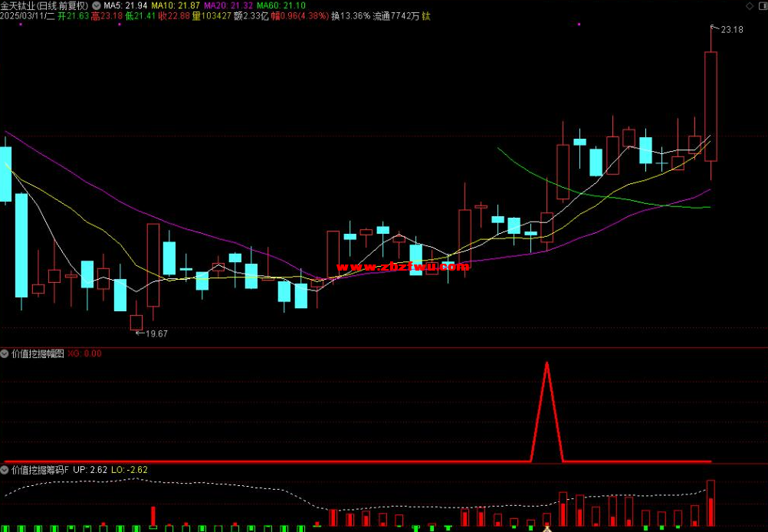Screen dimensions: 768x532
Task: Click the XG: 0.00 indicator value
Action: click(85, 353)
